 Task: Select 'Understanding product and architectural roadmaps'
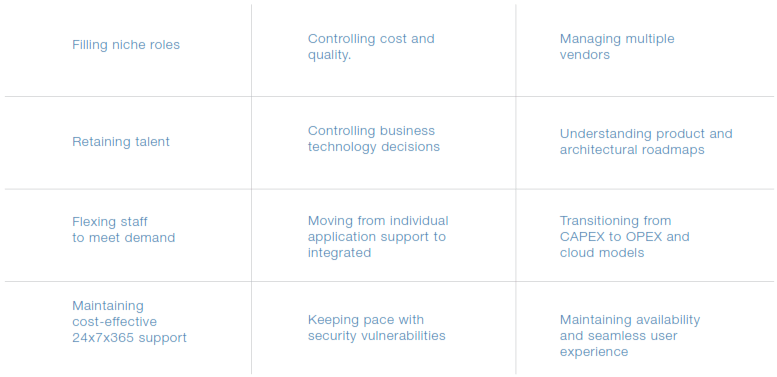(x=646, y=142)
